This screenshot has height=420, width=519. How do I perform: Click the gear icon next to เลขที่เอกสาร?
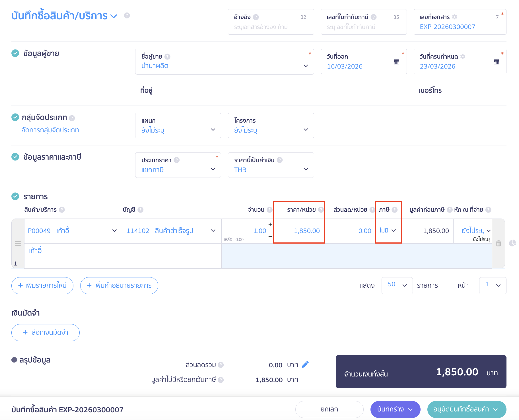(x=455, y=17)
